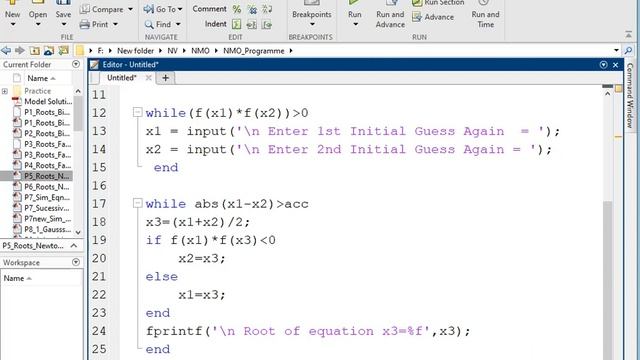Click the Run Section button
640x360 pixels.
[x=438, y=3]
